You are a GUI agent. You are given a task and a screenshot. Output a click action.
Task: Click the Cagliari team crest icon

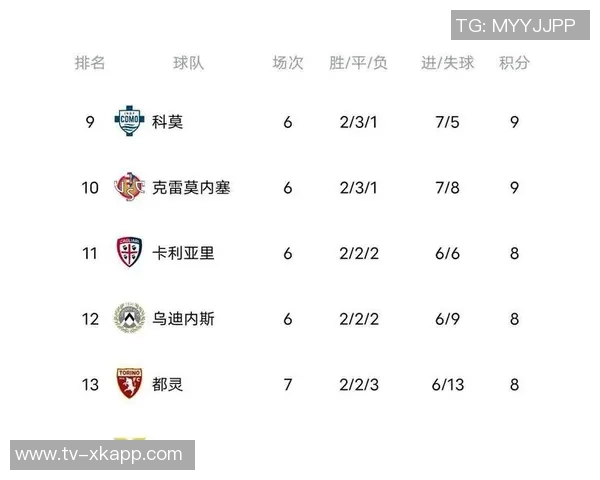pyautogui.click(x=129, y=253)
